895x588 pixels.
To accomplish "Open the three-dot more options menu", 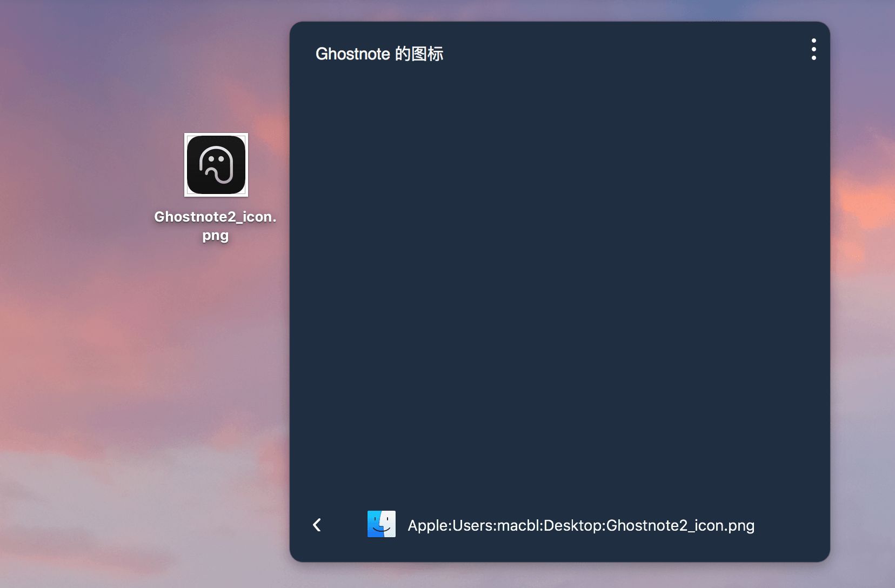I will coord(813,49).
